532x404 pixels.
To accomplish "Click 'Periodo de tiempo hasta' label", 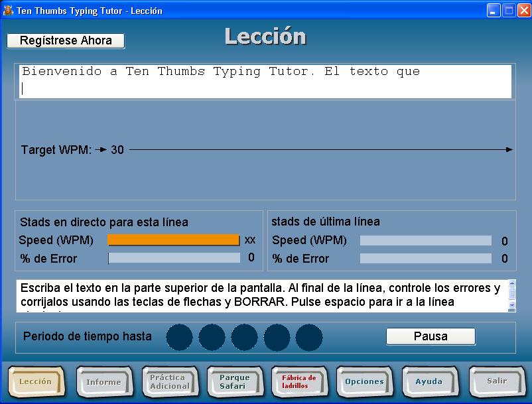I will pos(87,336).
